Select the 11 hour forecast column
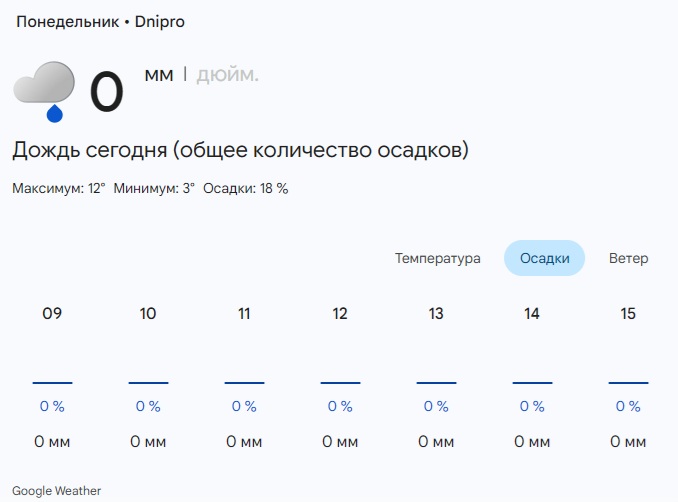The height and width of the screenshot is (502, 678). click(x=244, y=314)
